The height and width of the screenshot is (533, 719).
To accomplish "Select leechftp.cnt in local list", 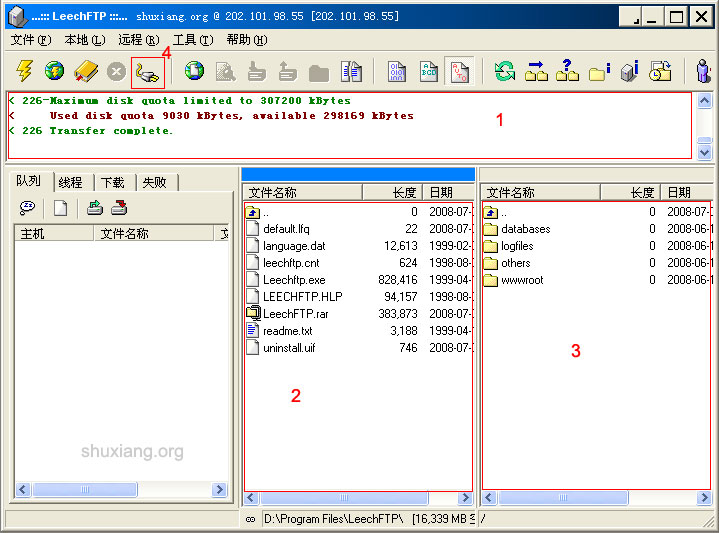I will click(291, 263).
